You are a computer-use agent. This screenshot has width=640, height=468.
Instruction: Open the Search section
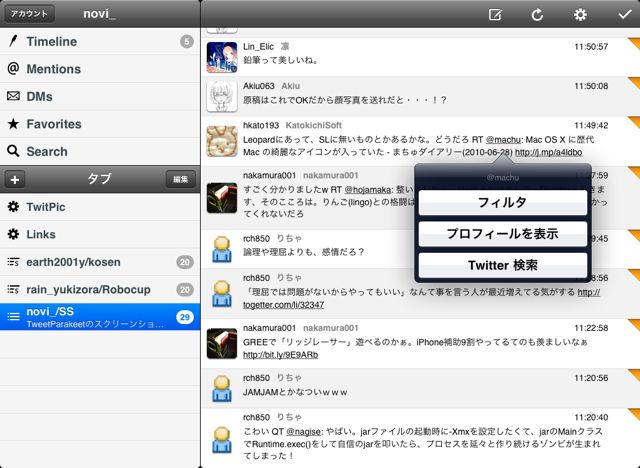[100, 151]
